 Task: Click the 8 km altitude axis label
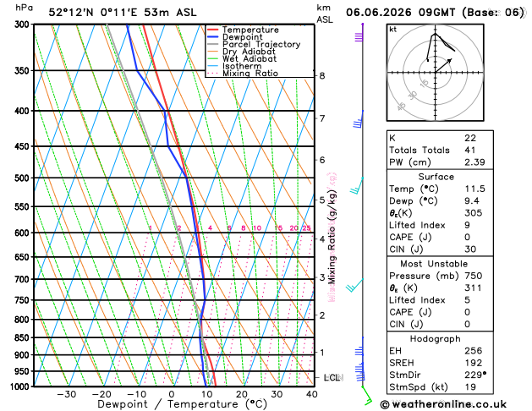pyautogui.click(x=322, y=75)
